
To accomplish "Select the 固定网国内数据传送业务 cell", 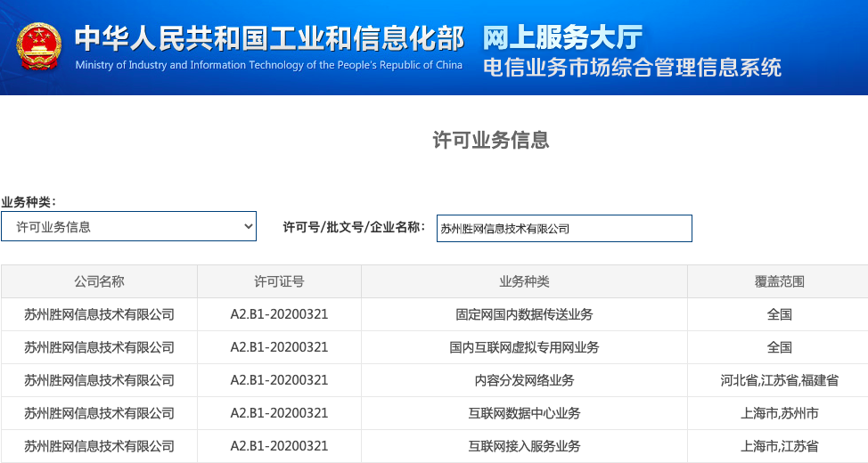I will pyautogui.click(x=524, y=314).
